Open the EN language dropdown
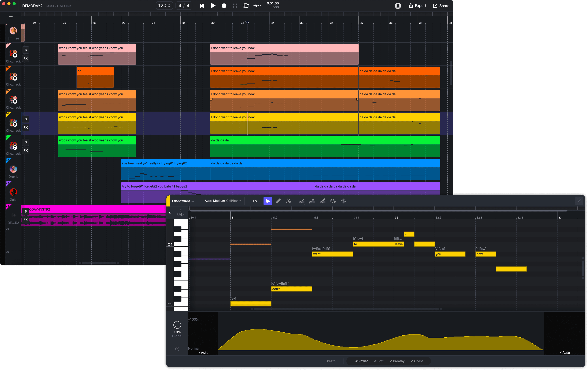This screenshot has width=588, height=370. 256,201
